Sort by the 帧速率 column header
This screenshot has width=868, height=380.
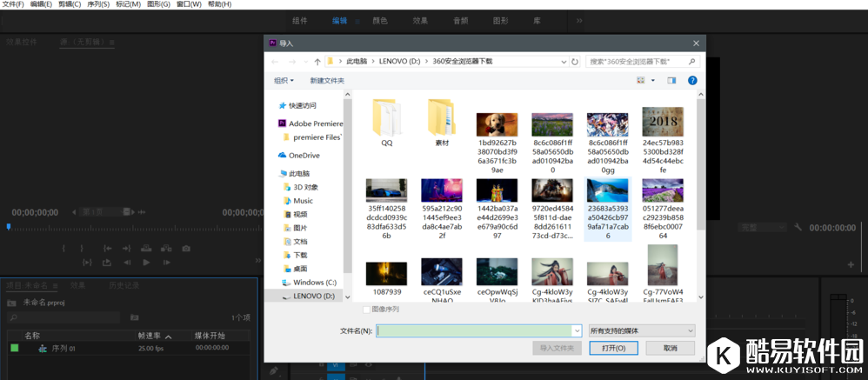point(150,336)
